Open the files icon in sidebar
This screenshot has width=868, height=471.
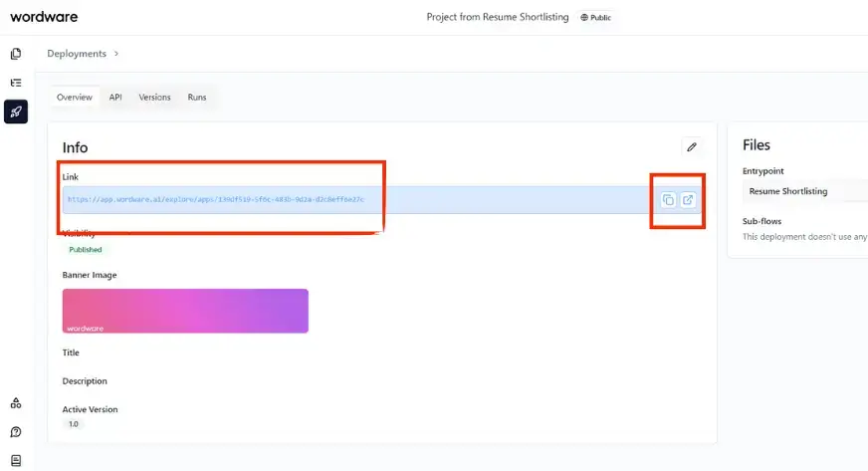click(16, 54)
